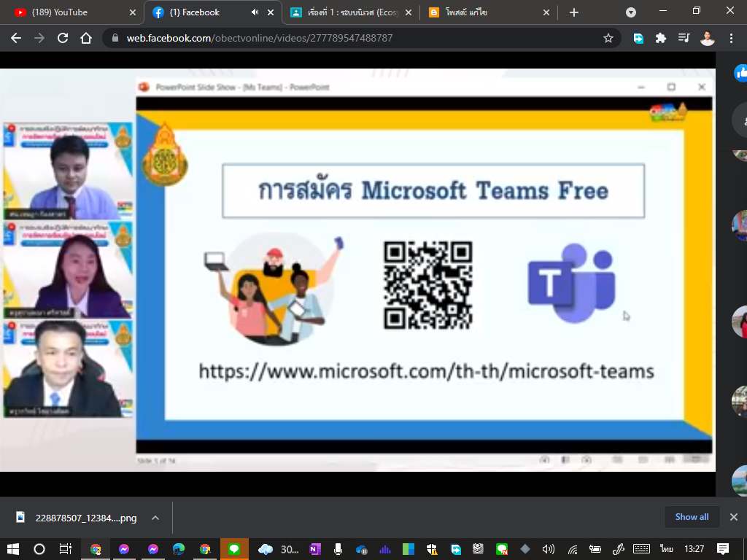Open a new browser tab

(x=574, y=12)
